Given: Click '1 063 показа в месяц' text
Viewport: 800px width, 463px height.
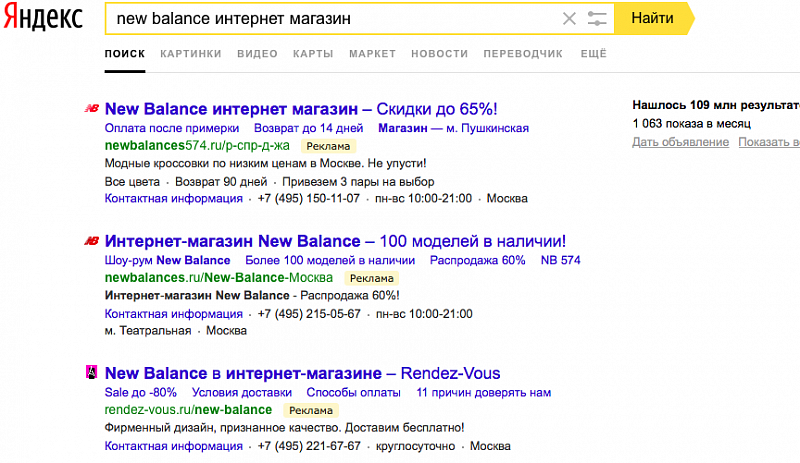Looking at the screenshot, I should pos(691,124).
